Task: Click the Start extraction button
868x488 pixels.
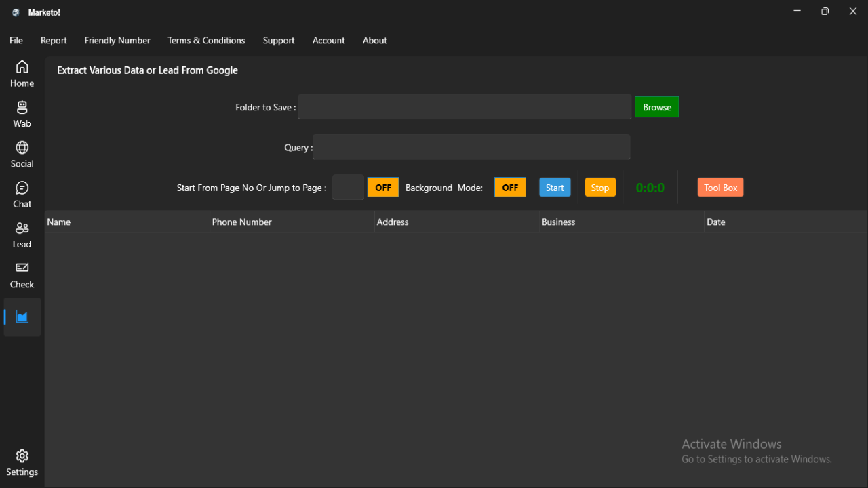Action: coord(555,187)
